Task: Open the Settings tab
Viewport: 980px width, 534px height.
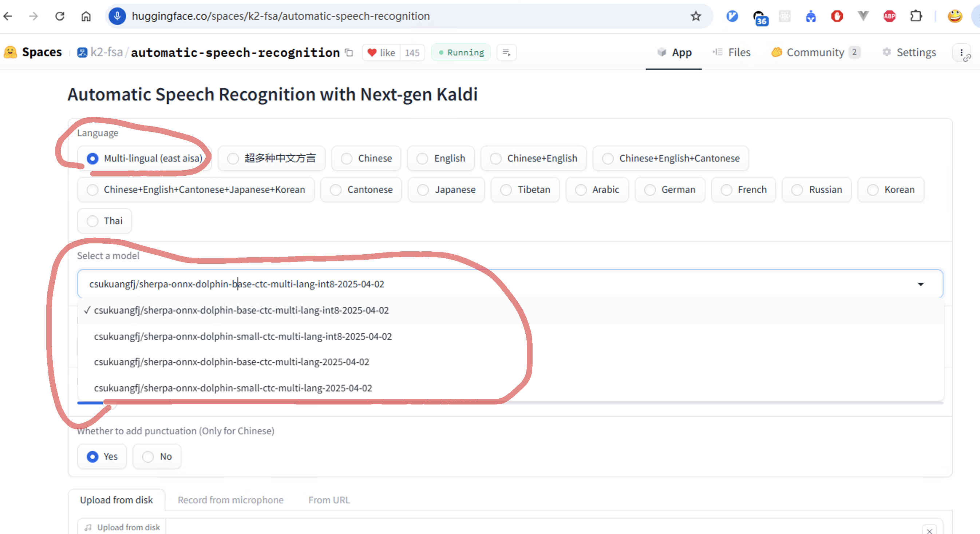Action: tap(909, 52)
